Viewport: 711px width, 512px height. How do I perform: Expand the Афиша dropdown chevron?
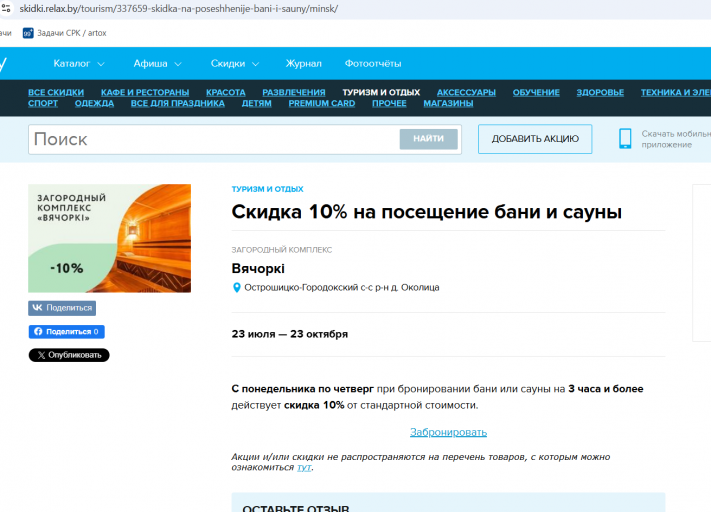pyautogui.click(x=178, y=64)
